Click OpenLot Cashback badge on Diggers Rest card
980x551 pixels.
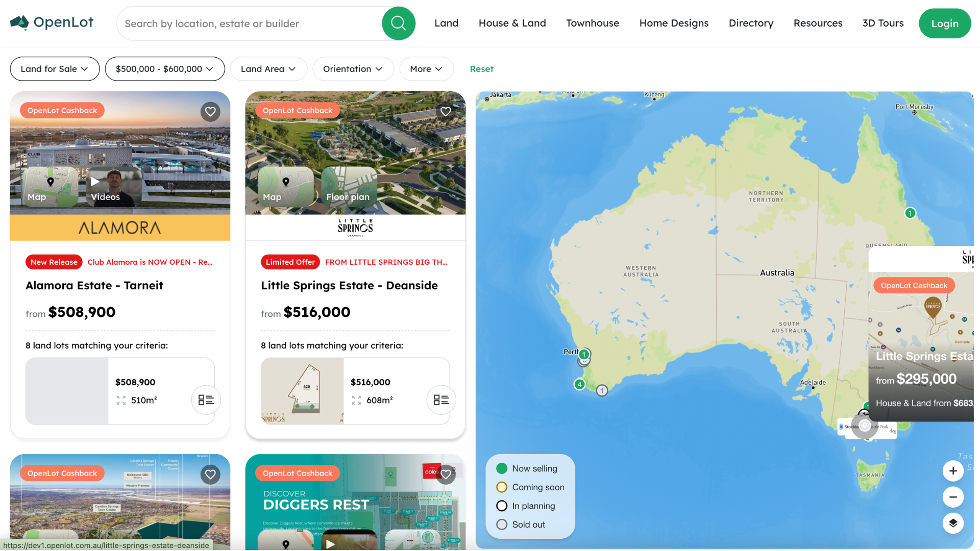coord(298,473)
